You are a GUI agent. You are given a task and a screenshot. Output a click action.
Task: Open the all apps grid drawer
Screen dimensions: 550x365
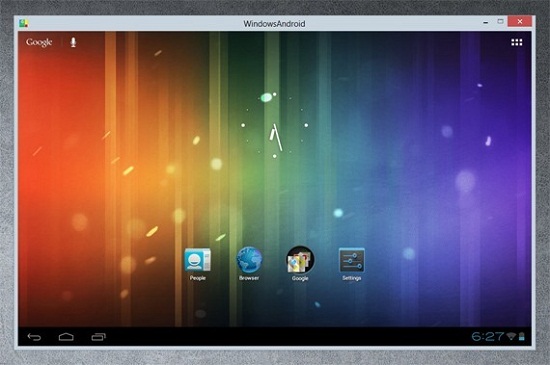coord(516,42)
